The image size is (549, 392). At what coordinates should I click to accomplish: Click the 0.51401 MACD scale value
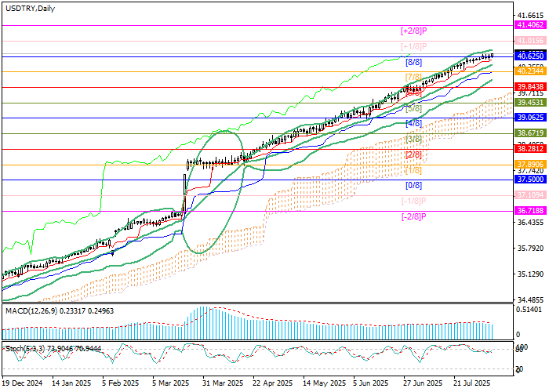529,310
